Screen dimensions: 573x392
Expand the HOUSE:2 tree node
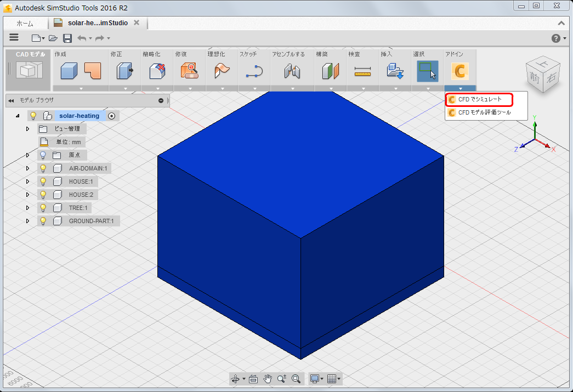pyautogui.click(x=27, y=195)
